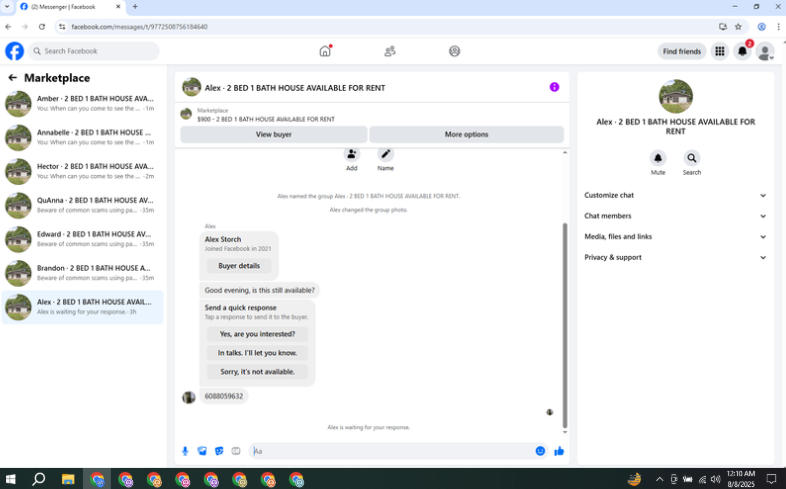The height and width of the screenshot is (489, 786).
Task: Click the voice clip microphone icon
Action: [x=185, y=451]
